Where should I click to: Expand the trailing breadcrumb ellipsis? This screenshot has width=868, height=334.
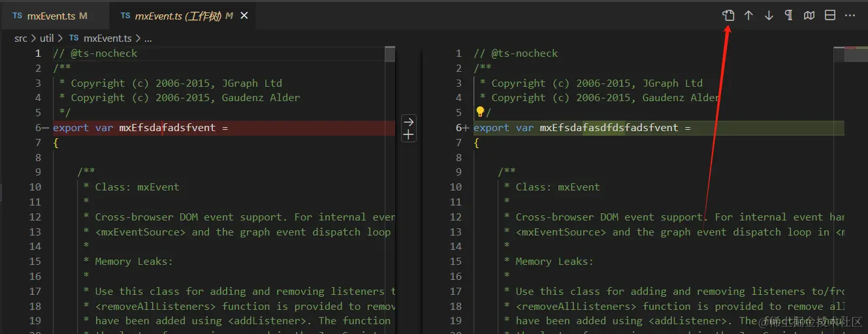(x=147, y=38)
